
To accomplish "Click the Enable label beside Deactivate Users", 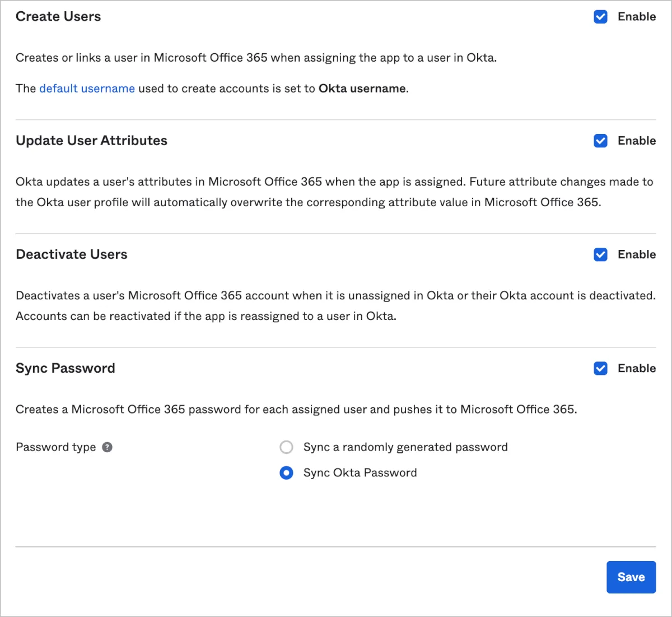I will tap(637, 254).
